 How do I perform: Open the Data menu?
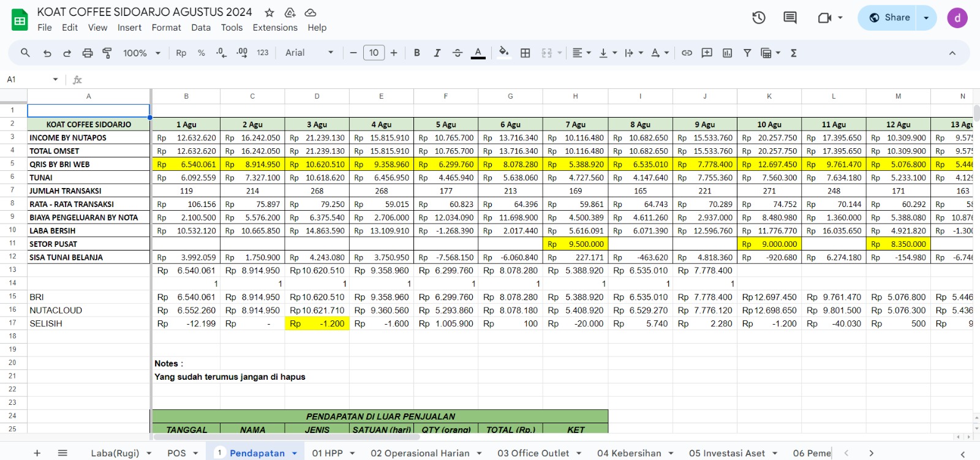[x=201, y=28]
